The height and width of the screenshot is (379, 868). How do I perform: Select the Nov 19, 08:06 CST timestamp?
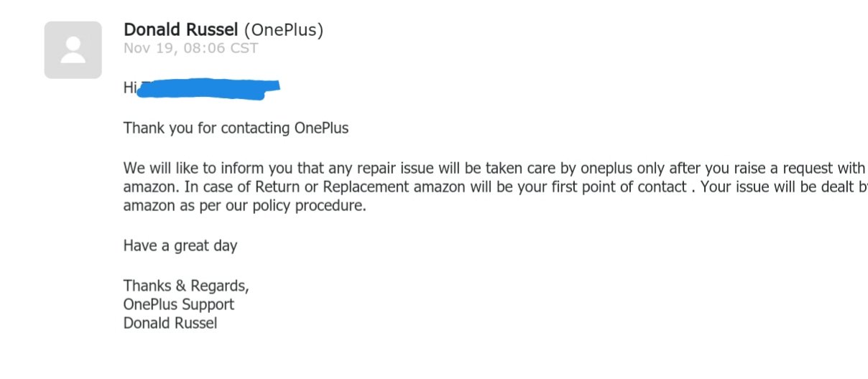[190, 49]
